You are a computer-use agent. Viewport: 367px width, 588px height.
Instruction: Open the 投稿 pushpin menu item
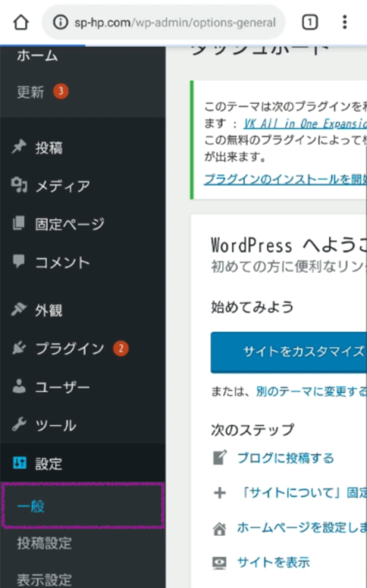[20, 148]
